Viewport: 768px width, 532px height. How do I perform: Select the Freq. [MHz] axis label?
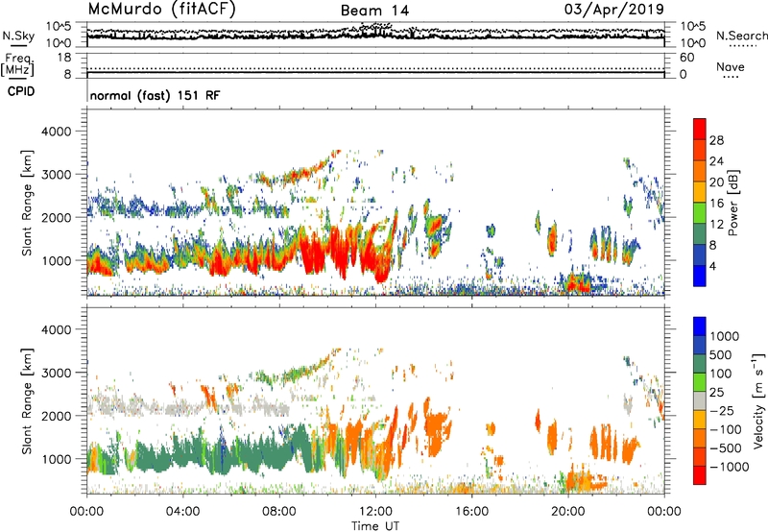[x=17, y=63]
